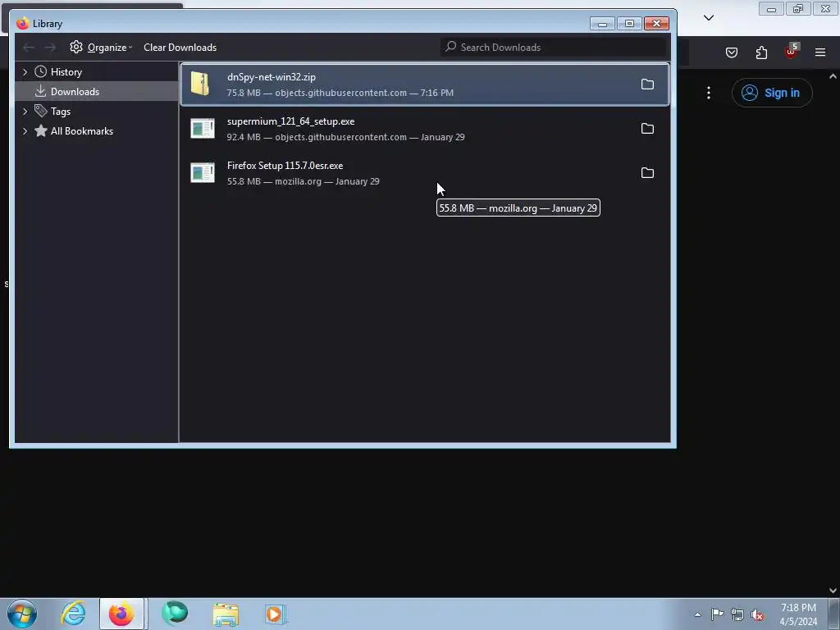Select History in the sidebar
The image size is (840, 630).
[66, 72]
